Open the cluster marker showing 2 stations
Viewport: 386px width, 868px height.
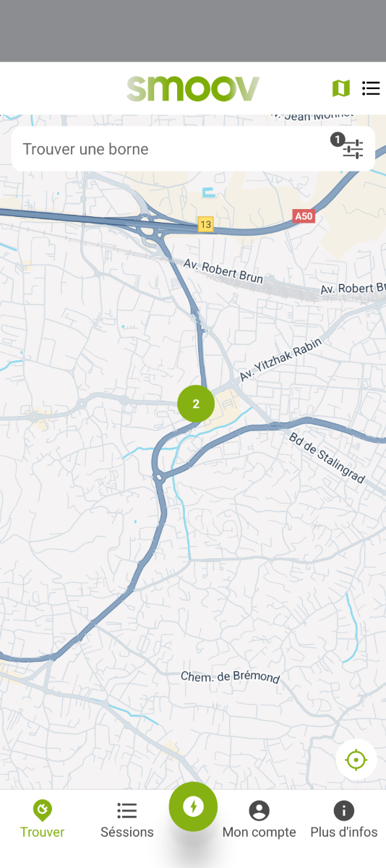coord(196,404)
